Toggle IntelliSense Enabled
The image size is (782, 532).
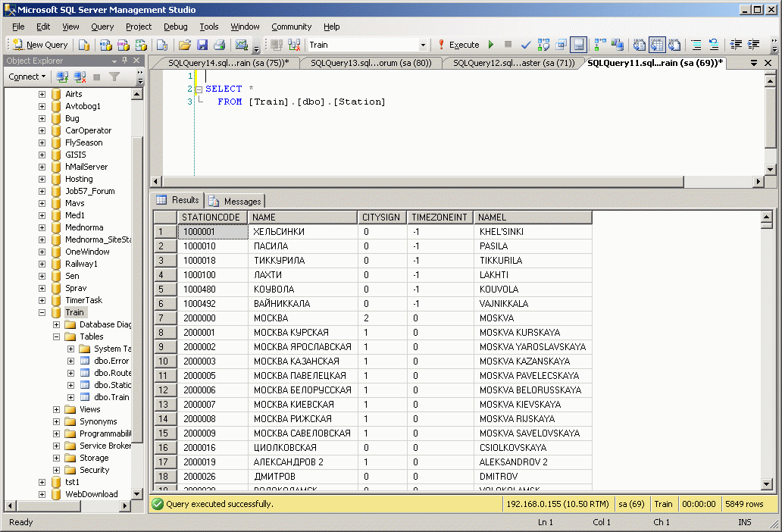pos(578,45)
